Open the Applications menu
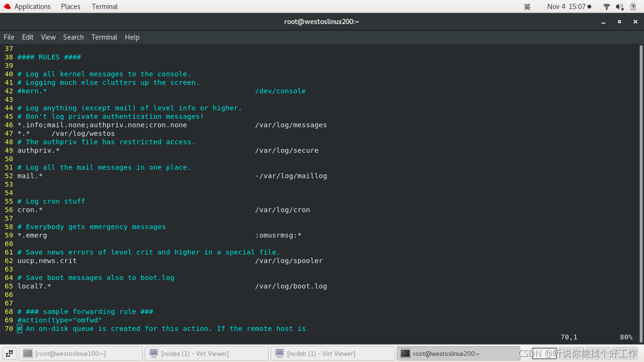Viewport: 644px width, 362px height. click(33, 7)
